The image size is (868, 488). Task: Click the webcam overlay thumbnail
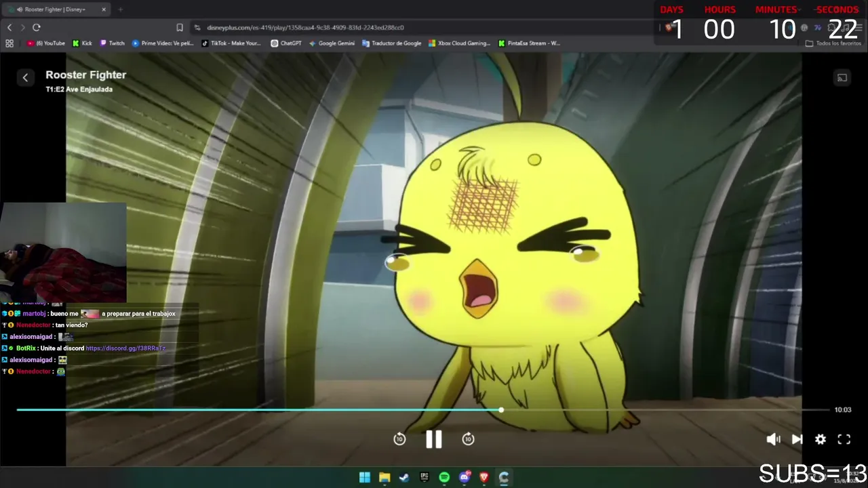coord(63,252)
